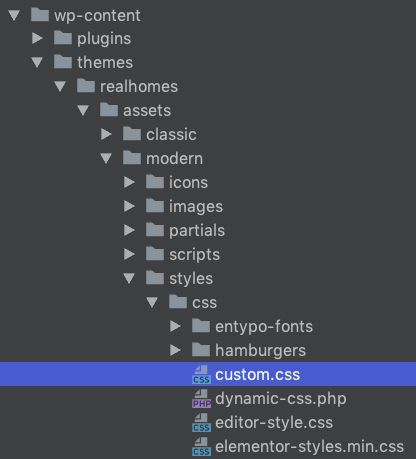Collapse the wp-content folder arrow
The image size is (416, 459).
pos(14,15)
